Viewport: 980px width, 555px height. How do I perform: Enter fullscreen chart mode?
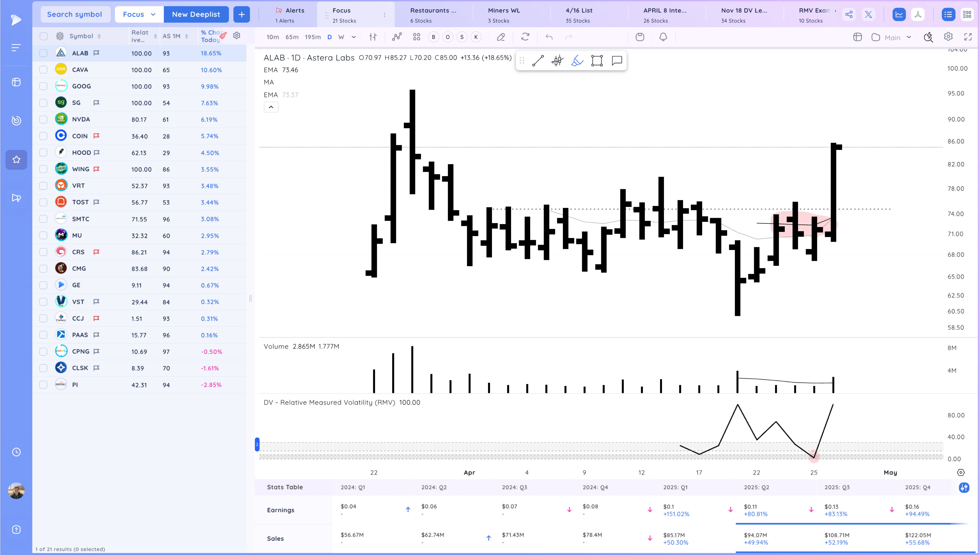[x=968, y=36]
